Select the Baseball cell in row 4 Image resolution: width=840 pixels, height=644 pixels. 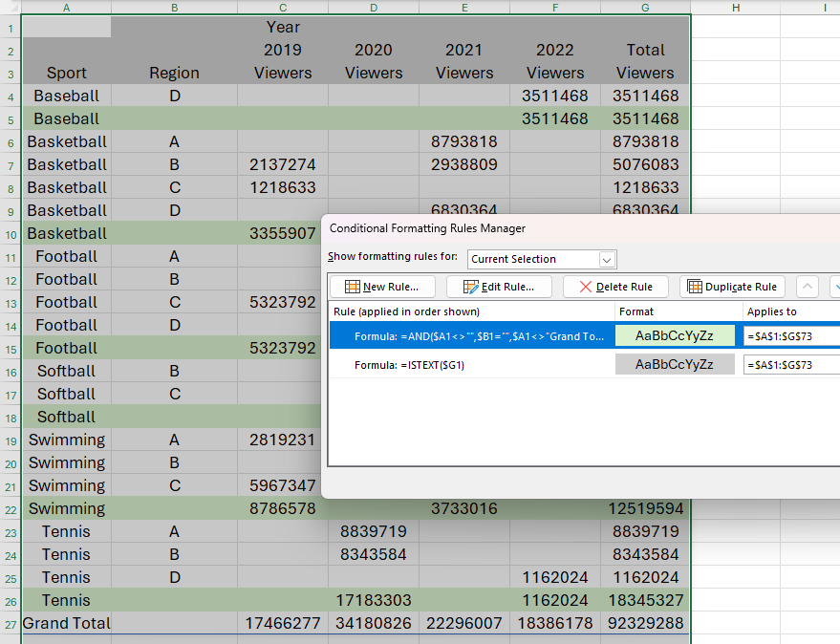(66, 96)
